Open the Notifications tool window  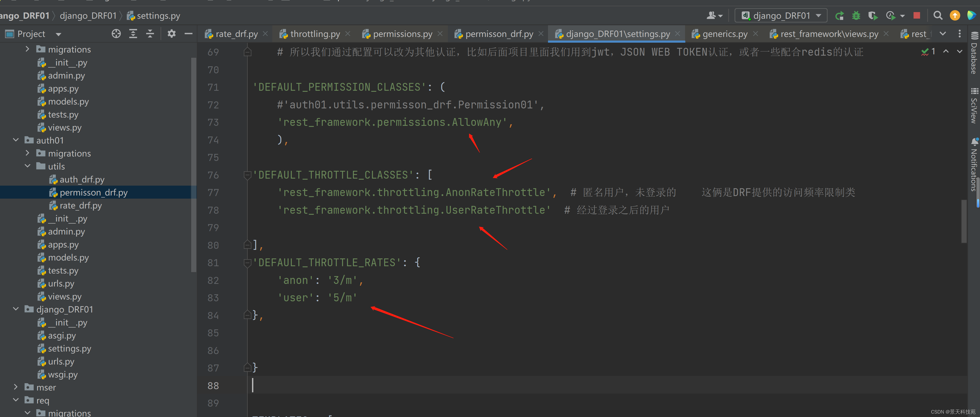(974, 164)
